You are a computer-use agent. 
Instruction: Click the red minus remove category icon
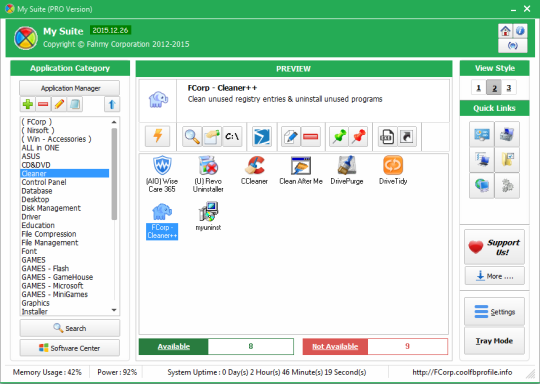coord(43,104)
